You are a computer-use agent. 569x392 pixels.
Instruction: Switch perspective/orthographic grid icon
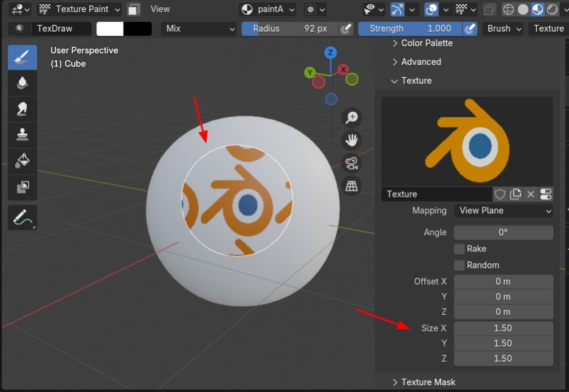pyautogui.click(x=351, y=186)
